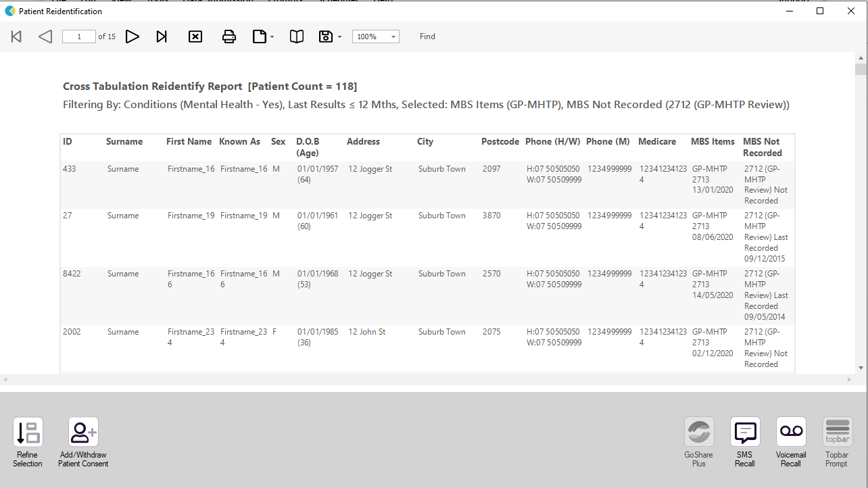The image size is (868, 488).
Task: Click D.O.B 01/01/1985 cell
Action: click(318, 337)
